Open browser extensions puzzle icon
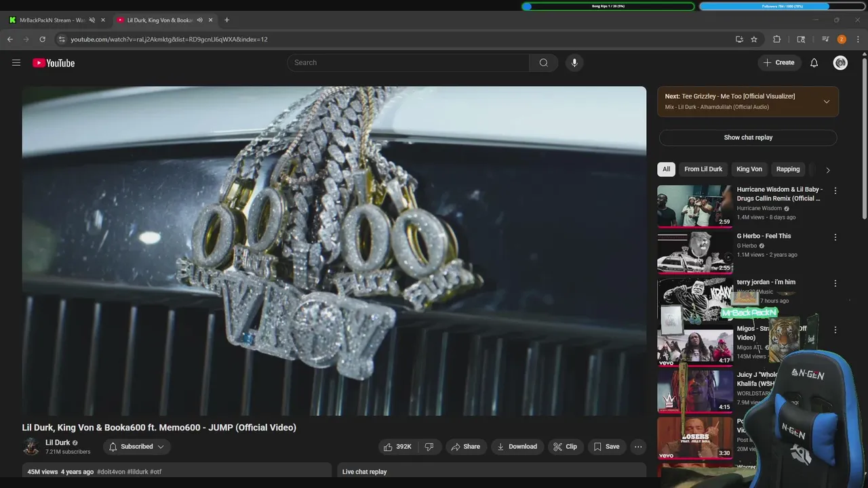The height and width of the screenshot is (488, 868). point(777,39)
